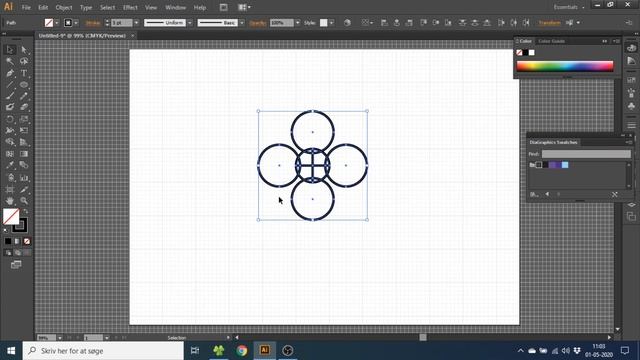Enable Draw Normal mode
This screenshot has height=360, width=640.
pyautogui.click(x=8, y=253)
